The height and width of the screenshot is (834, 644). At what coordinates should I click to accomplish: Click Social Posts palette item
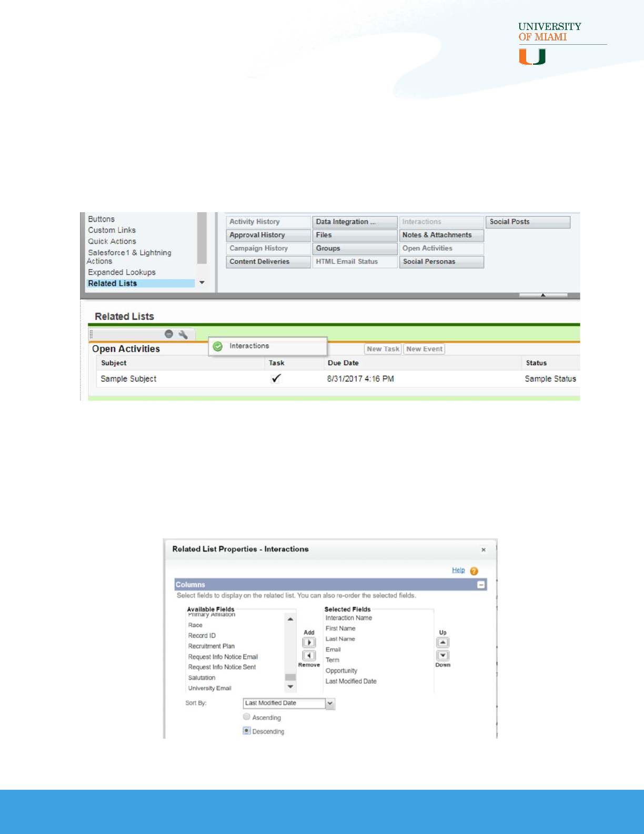tap(528, 222)
